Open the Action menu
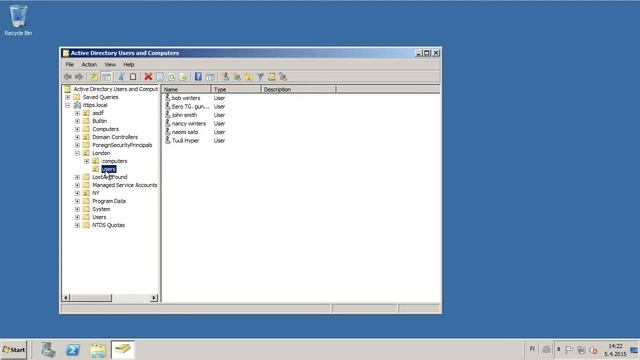 coord(89,64)
